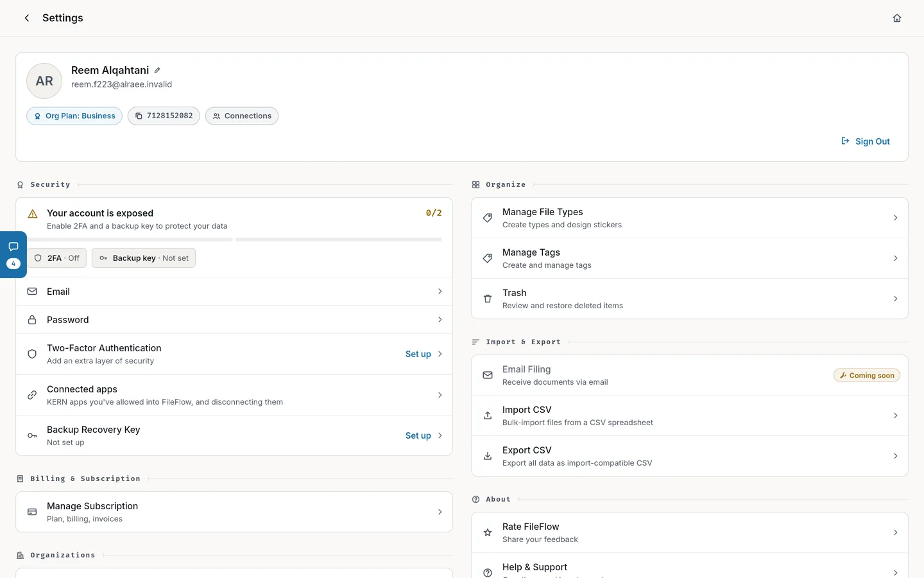Click the lock icon beside Password
Viewport: 924px width, 578px height.
click(32, 320)
